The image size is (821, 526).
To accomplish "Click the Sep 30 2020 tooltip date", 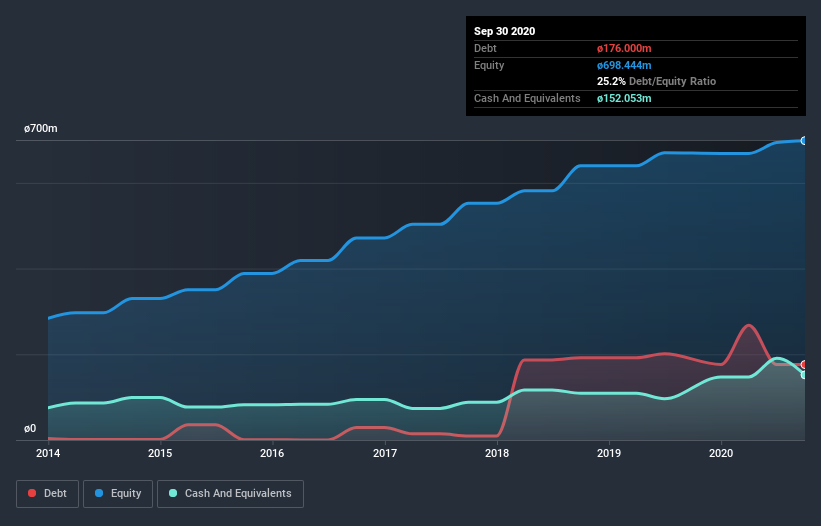I will (504, 31).
